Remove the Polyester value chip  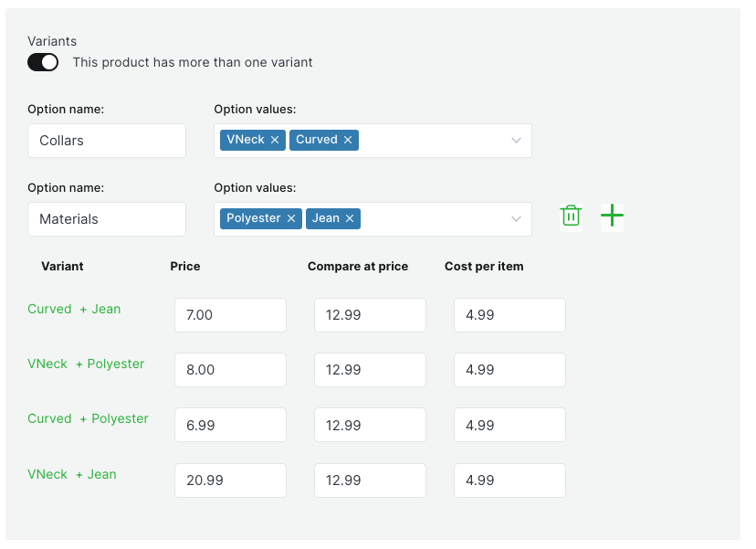[x=290, y=218]
